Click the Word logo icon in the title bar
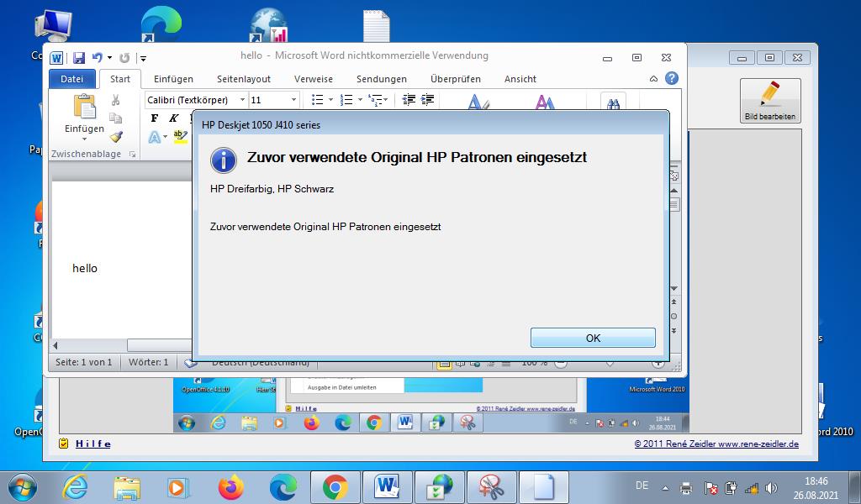The image size is (861, 504). (x=56, y=58)
